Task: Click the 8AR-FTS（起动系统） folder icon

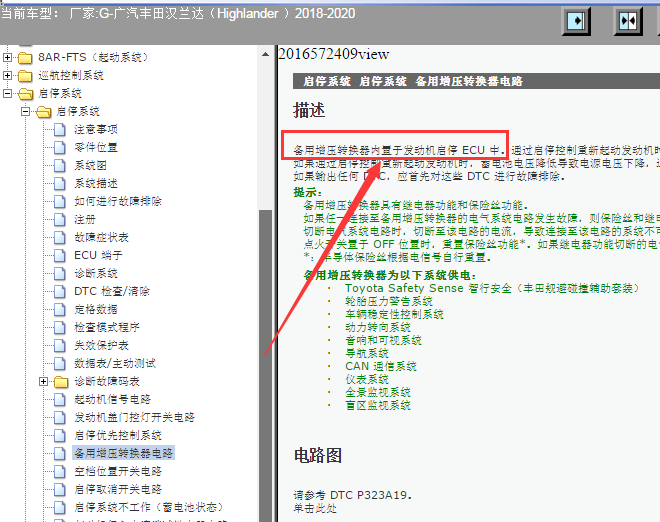Action: point(25,57)
